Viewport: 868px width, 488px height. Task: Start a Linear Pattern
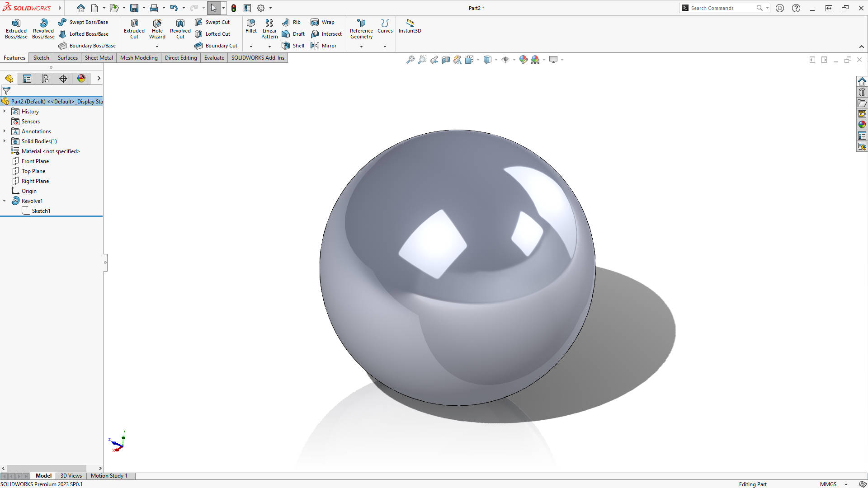[x=269, y=28]
